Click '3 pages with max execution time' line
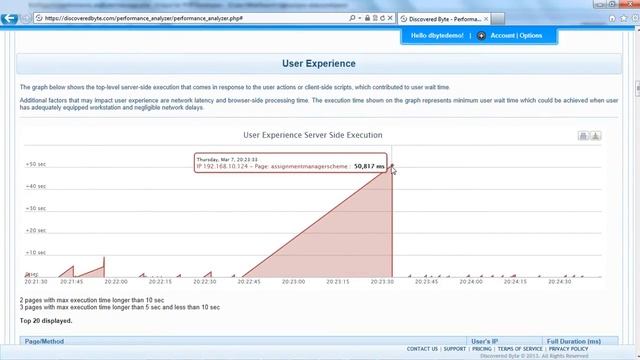 (120, 307)
